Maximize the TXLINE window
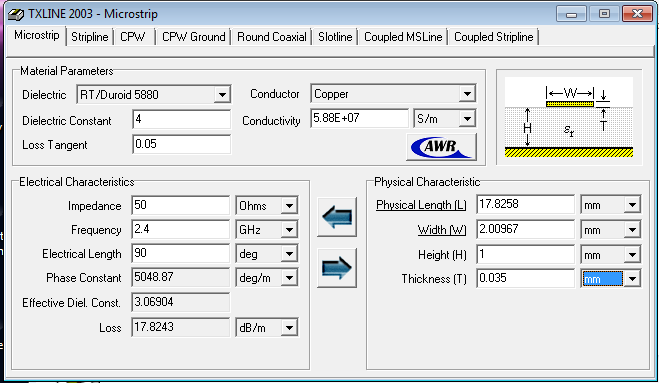Image resolution: width=659 pixels, height=383 pixels. (x=604, y=14)
